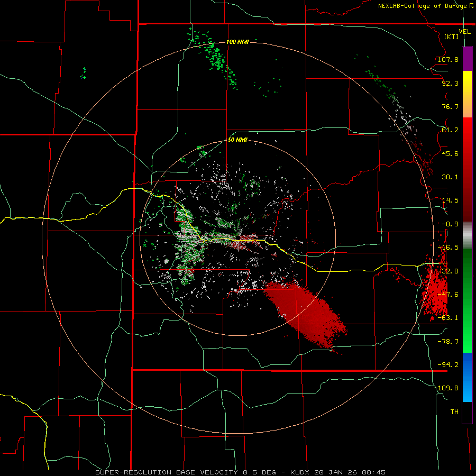Select the 30.1 velocity scale value
476x476 pixels.
tap(450, 177)
